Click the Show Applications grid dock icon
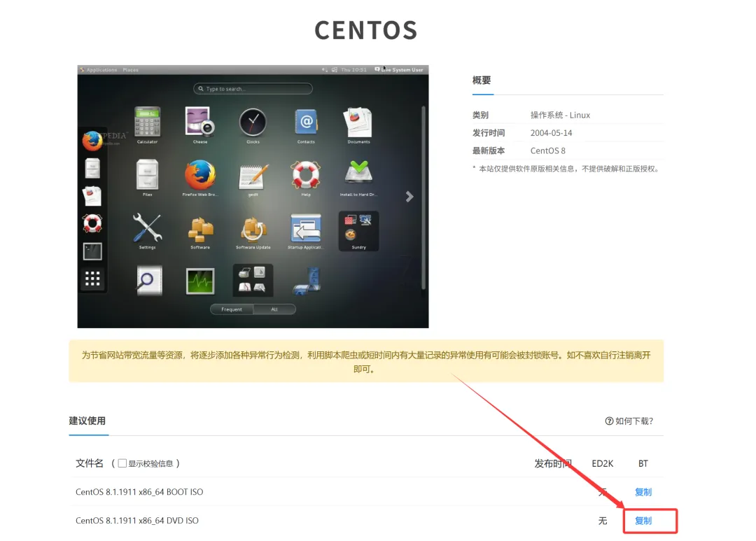This screenshot has height=541, width=756. tap(92, 279)
